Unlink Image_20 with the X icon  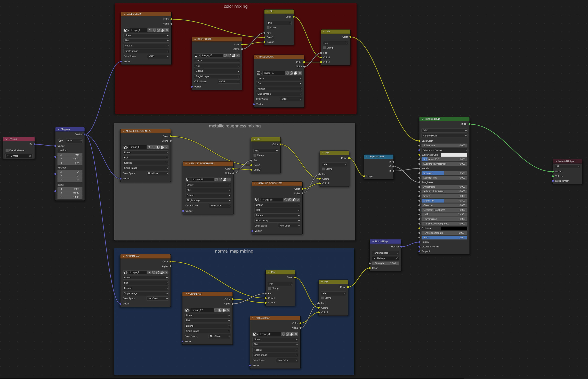coord(296,334)
